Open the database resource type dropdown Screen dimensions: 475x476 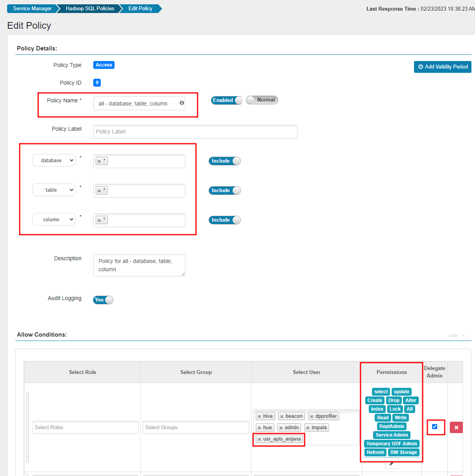point(54,161)
